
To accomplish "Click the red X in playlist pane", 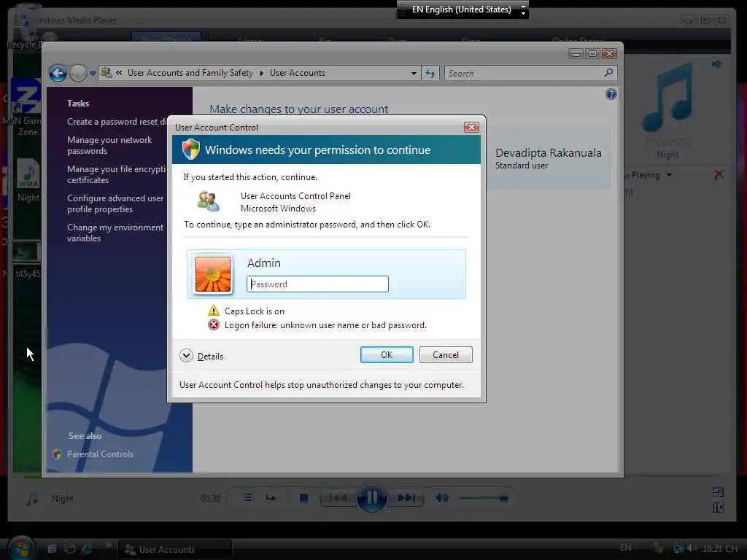I will [x=719, y=175].
